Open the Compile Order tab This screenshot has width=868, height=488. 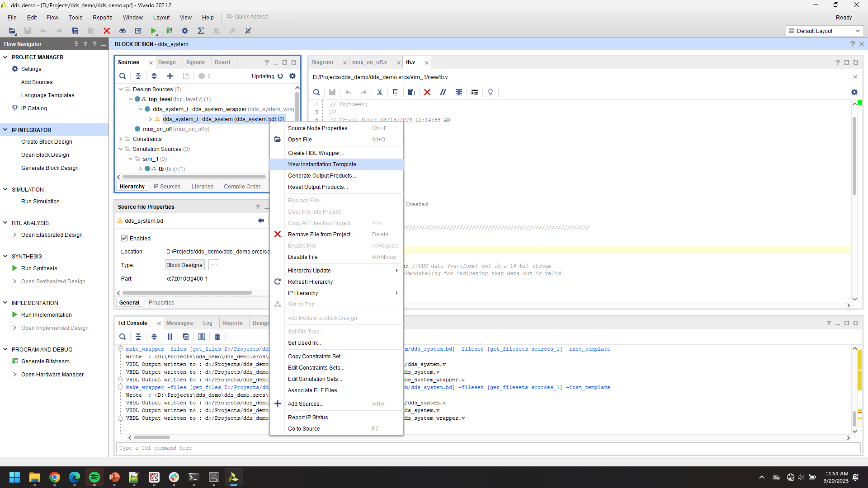point(242,187)
